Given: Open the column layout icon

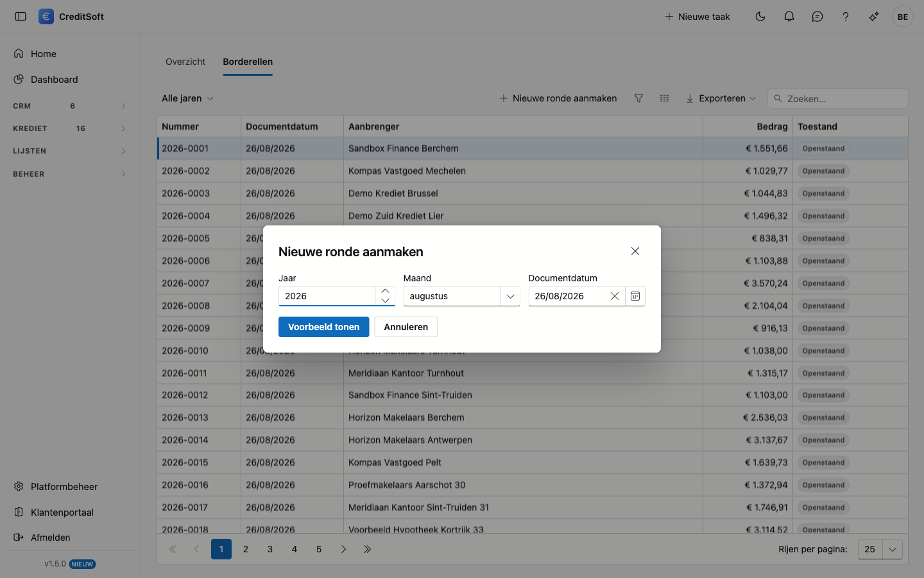Looking at the screenshot, I should click(664, 98).
